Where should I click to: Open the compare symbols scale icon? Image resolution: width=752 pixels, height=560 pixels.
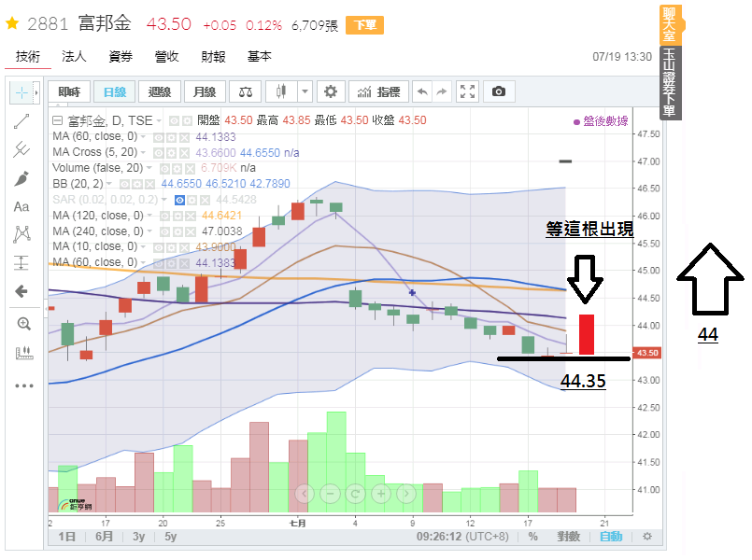coord(246,92)
